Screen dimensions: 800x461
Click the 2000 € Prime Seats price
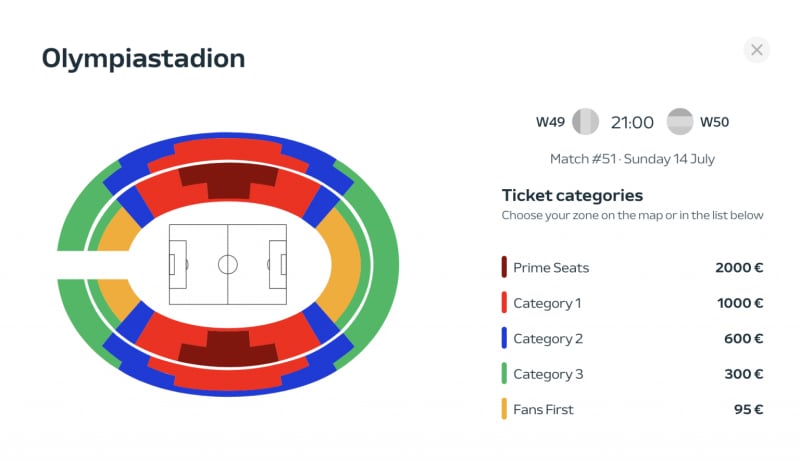739,268
